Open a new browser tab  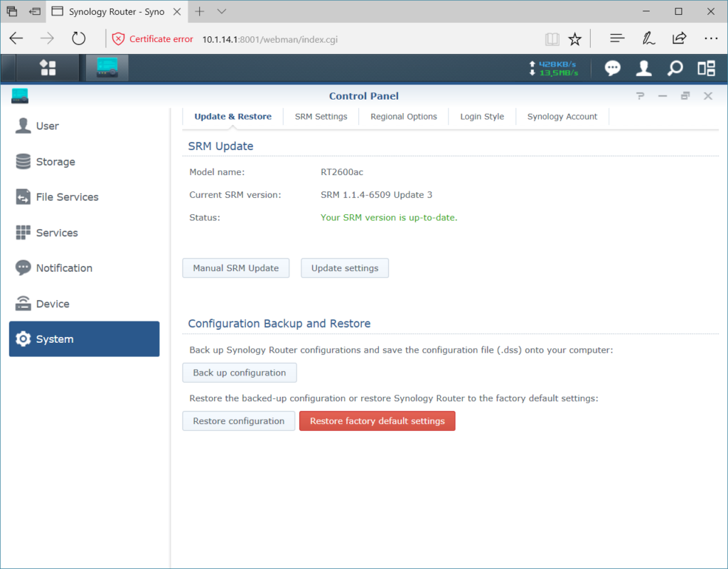(x=200, y=11)
